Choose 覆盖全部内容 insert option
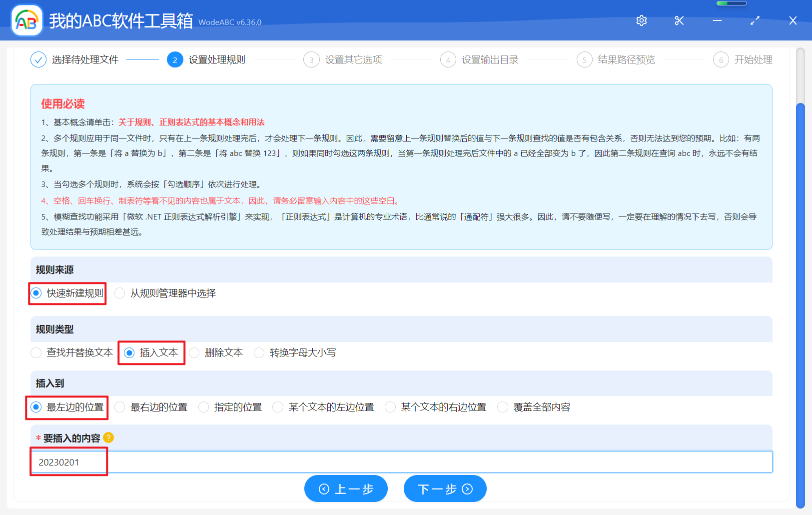The width and height of the screenshot is (812, 515). tap(502, 407)
